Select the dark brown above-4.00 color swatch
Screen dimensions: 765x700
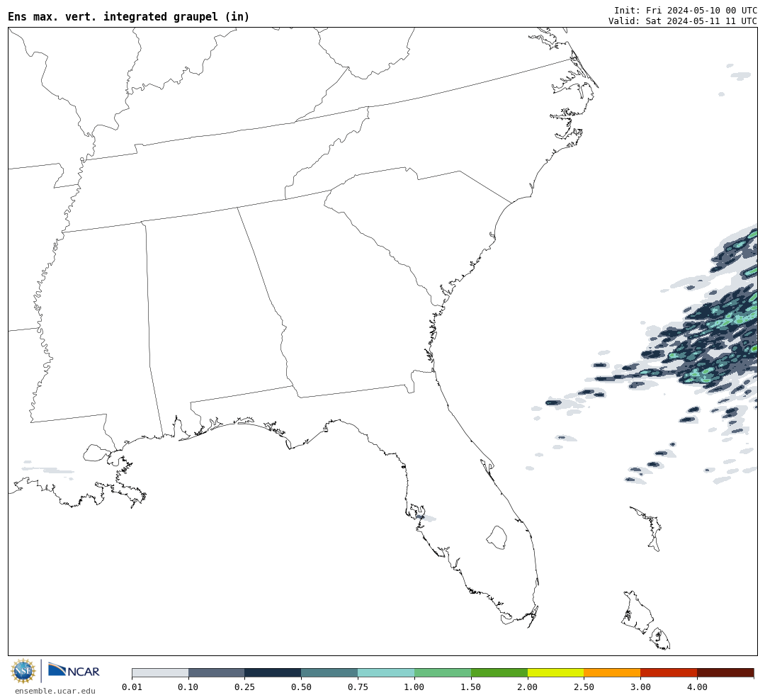725,673
